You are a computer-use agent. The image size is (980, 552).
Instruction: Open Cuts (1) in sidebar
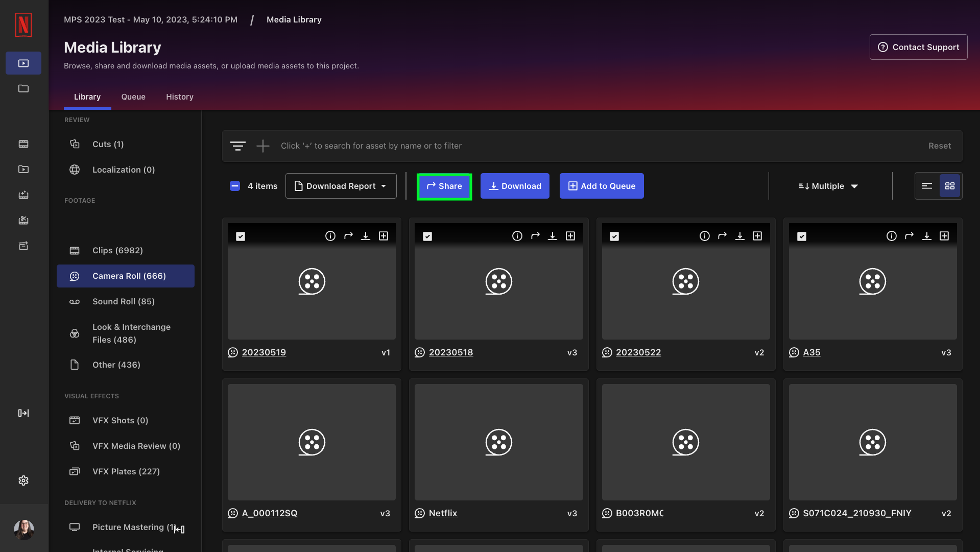pos(126,144)
